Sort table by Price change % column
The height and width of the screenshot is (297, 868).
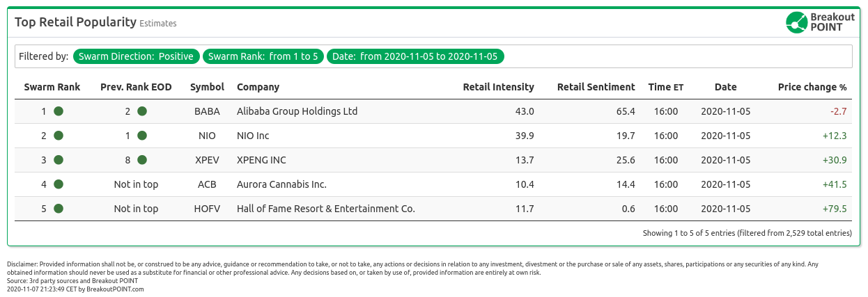812,87
